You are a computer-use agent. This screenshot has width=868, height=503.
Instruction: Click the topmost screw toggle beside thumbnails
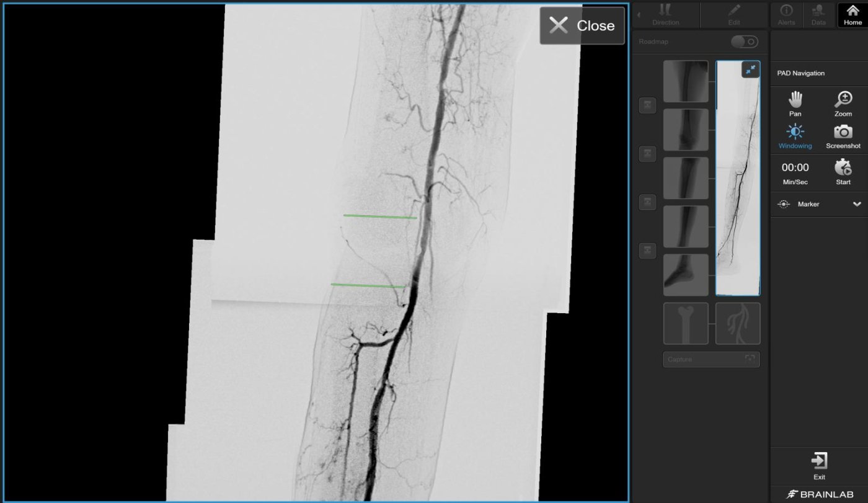point(647,105)
